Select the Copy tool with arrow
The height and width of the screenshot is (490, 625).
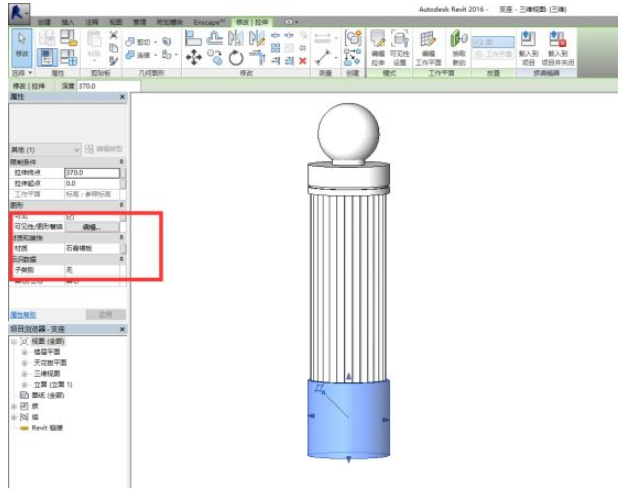(215, 58)
